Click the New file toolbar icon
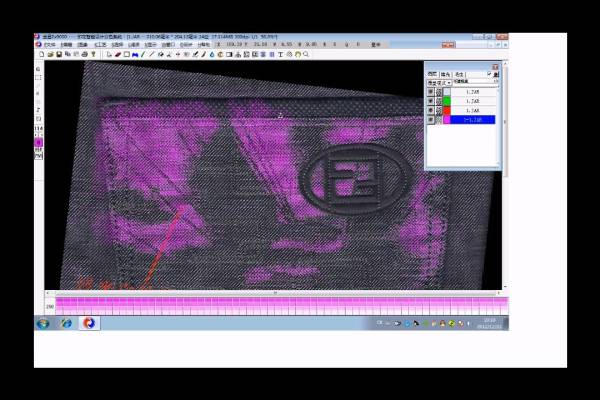 39,54
